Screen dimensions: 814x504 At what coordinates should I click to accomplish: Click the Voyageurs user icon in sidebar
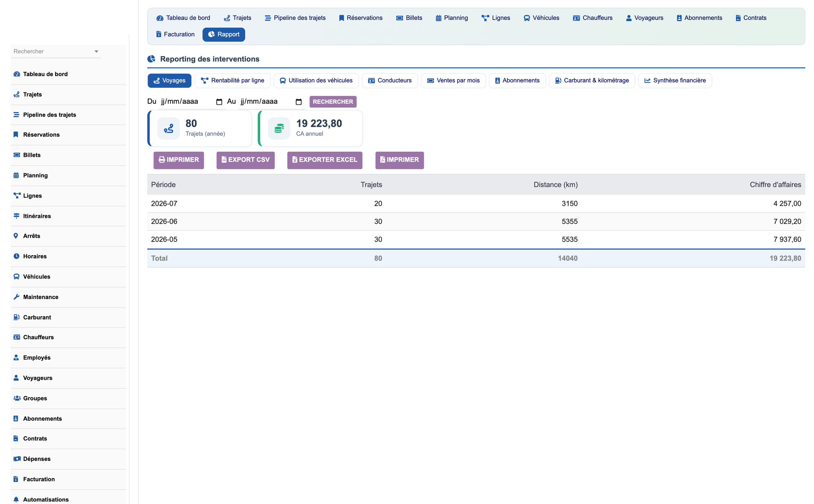tap(16, 378)
